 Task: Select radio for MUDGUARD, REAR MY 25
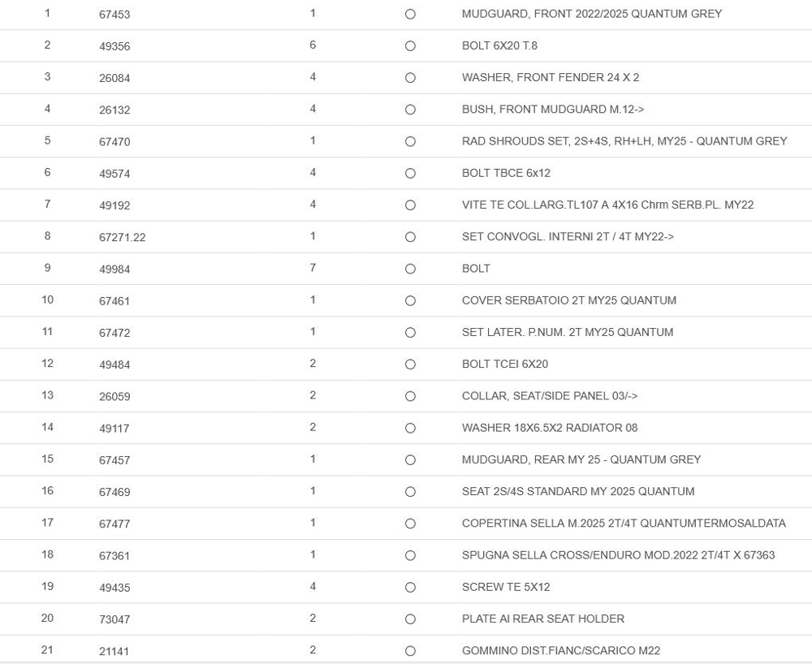point(410,459)
